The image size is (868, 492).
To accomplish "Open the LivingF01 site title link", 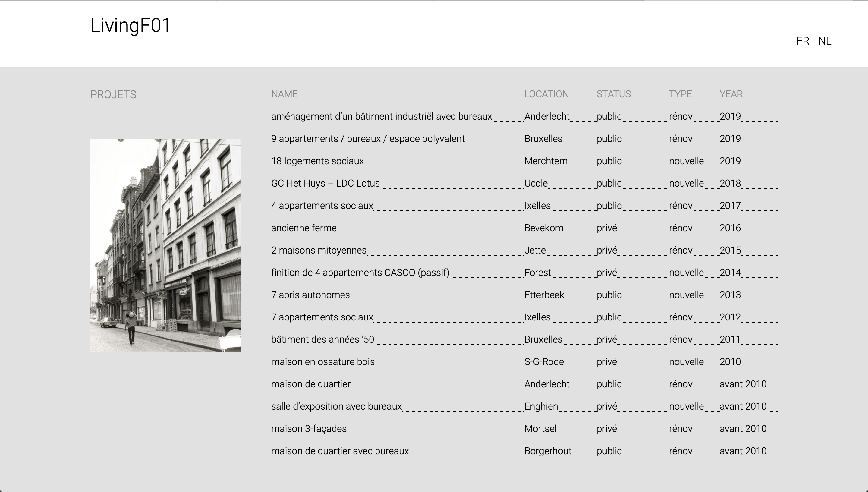I will point(131,26).
